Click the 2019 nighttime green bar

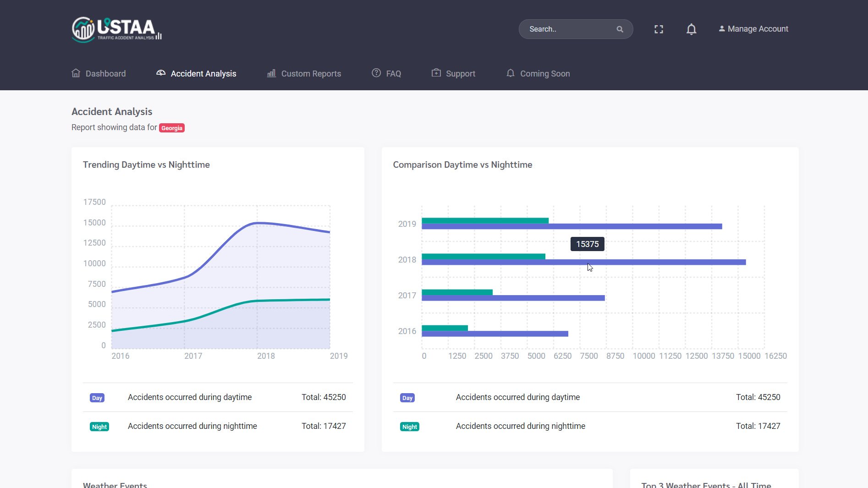click(485, 220)
